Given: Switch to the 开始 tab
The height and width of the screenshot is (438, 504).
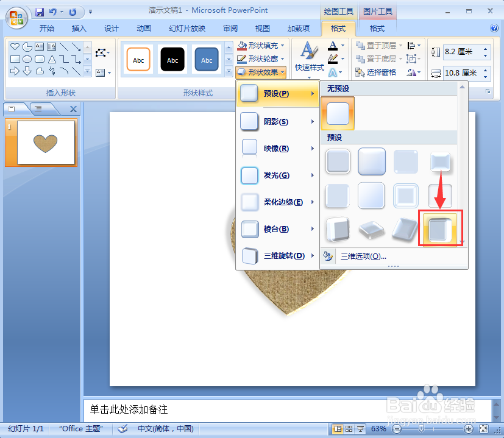Looking at the screenshot, I should click(46, 28).
